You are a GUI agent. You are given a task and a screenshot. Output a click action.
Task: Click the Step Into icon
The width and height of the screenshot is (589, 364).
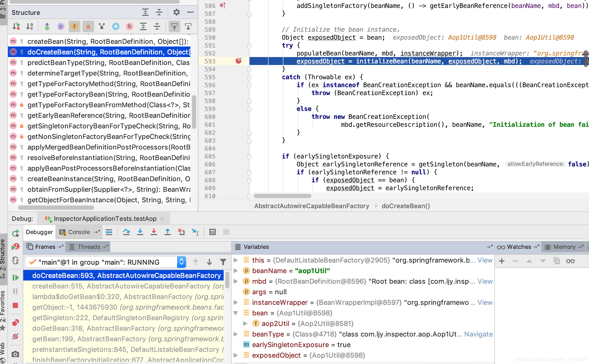[x=140, y=232]
